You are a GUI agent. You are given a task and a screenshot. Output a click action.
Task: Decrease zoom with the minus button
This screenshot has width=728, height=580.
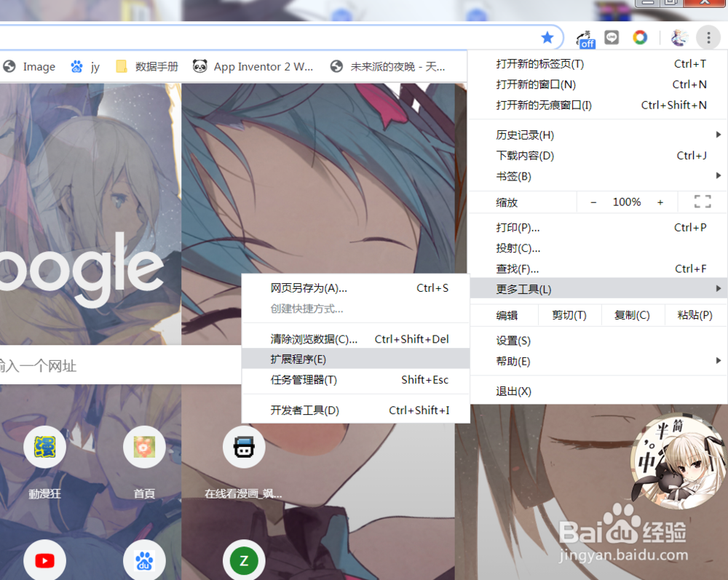click(593, 202)
